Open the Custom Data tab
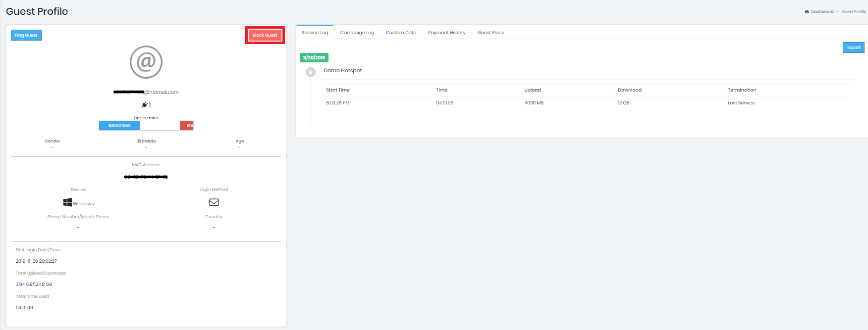The width and height of the screenshot is (868, 330). tap(401, 33)
